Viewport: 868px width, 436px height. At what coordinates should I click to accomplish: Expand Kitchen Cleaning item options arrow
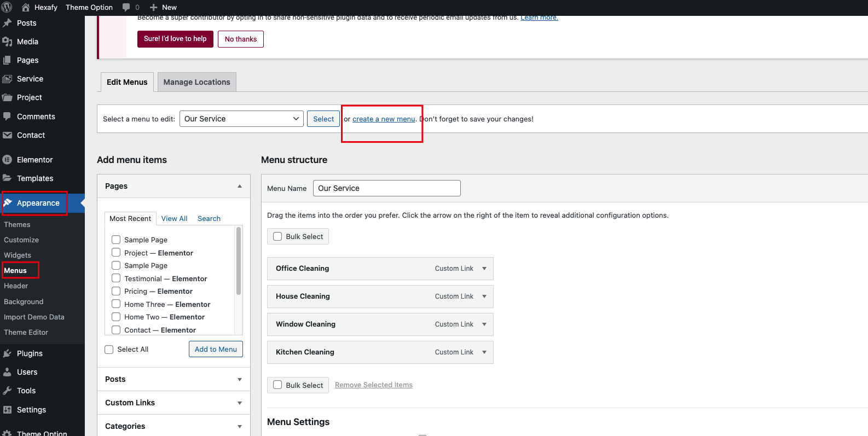pyautogui.click(x=484, y=352)
